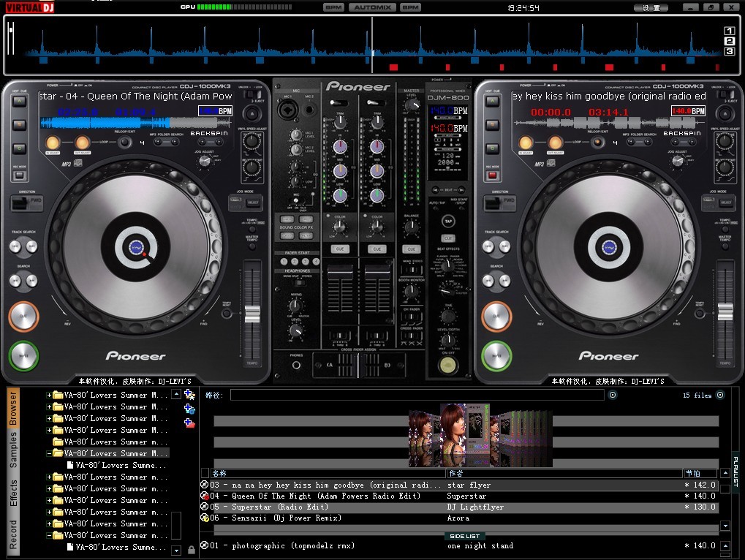745x560 pixels.
Task: Click the mixer TAP button
Action: pos(448,221)
